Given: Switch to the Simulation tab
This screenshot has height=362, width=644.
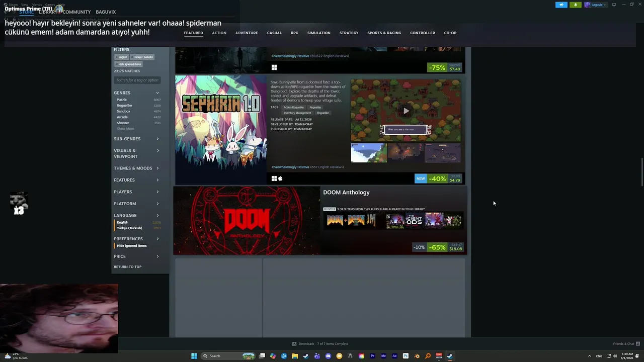Looking at the screenshot, I should pos(319,33).
